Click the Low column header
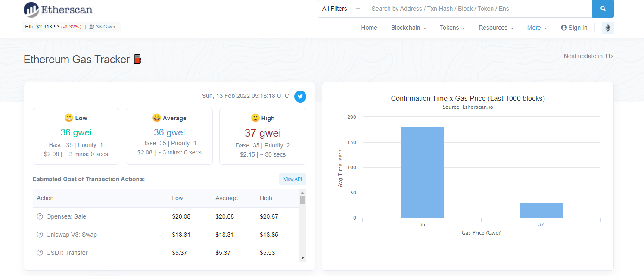 [177, 198]
